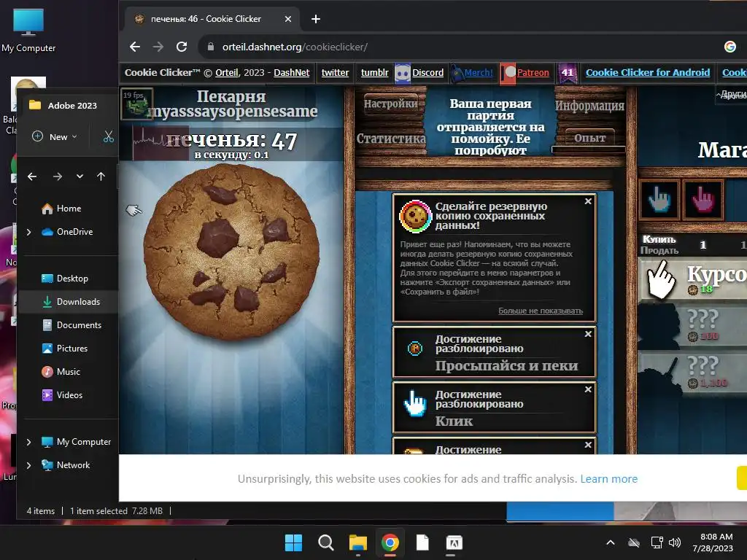Screen dimensions: 747x560
Task: Go forward in Chrome browser
Action: pyautogui.click(x=158, y=47)
